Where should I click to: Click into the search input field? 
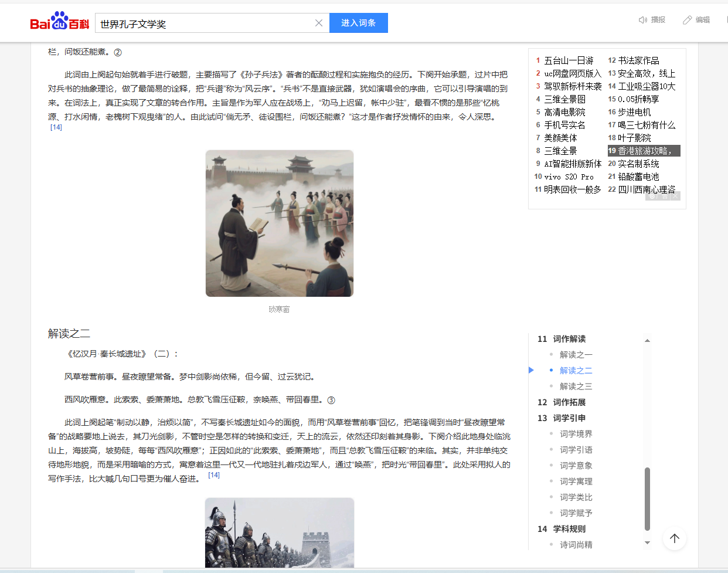tap(205, 23)
